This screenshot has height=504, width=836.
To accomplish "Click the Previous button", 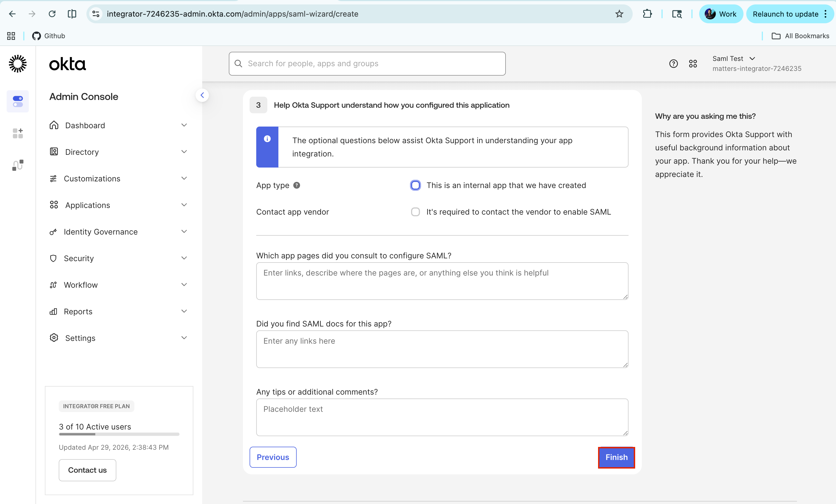I will [x=273, y=457].
